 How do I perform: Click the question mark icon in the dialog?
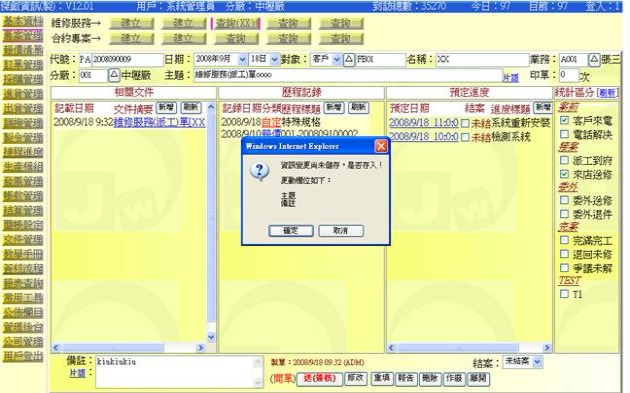[260, 172]
